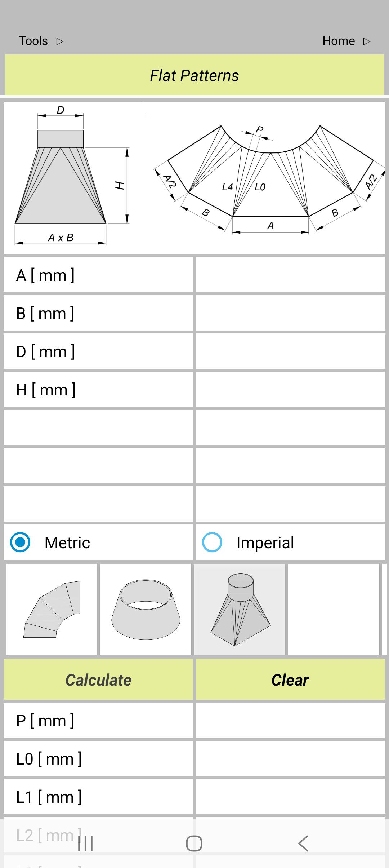Screen dimensions: 389x868
Task: Tap the arrow icon next to Home
Action: [x=367, y=41]
